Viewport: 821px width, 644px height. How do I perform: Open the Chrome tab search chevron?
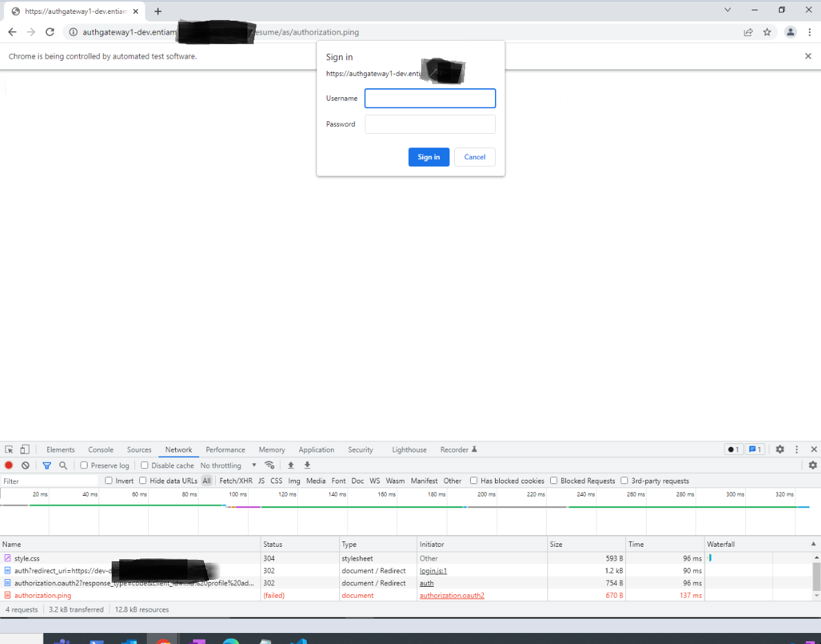point(727,10)
